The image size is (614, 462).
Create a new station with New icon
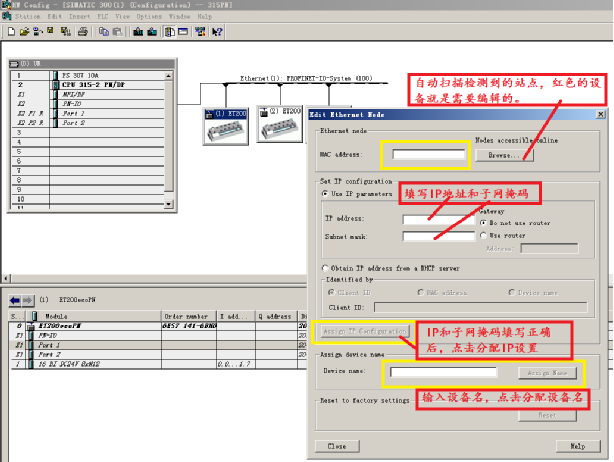11,31
